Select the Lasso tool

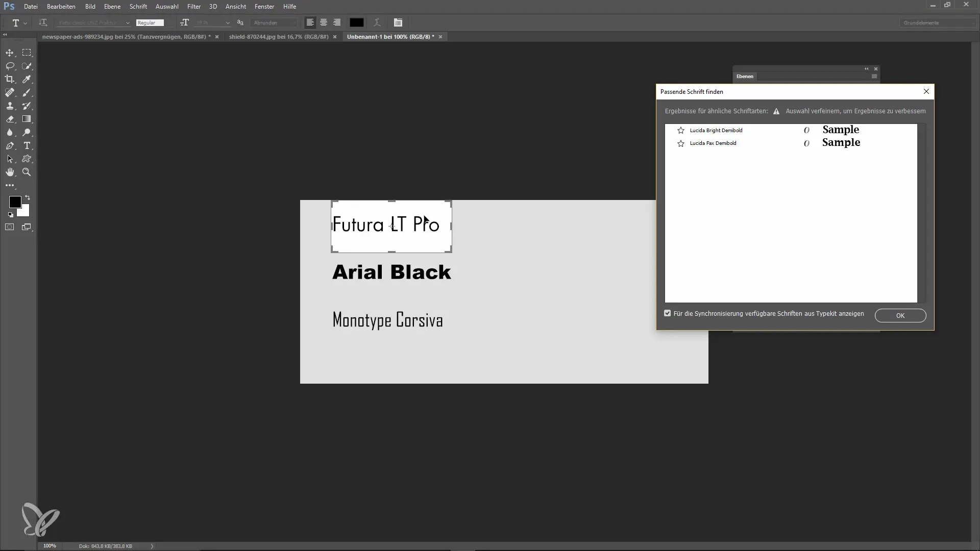10,66
